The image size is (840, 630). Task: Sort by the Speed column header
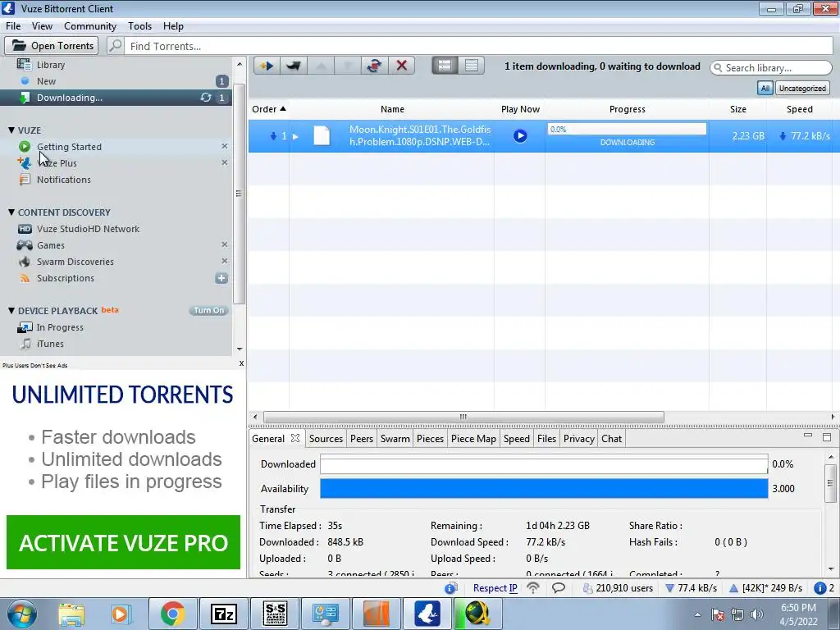click(x=799, y=109)
